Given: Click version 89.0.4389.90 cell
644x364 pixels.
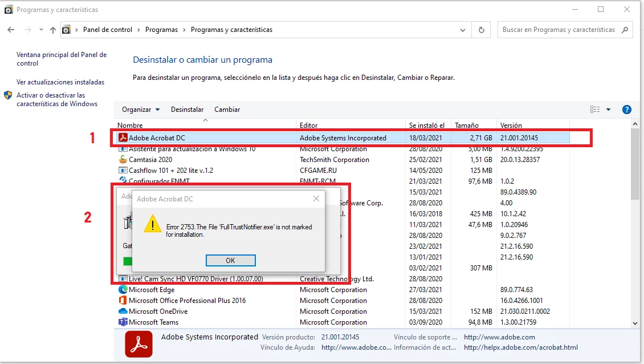Looking at the screenshot, I should tap(518, 192).
